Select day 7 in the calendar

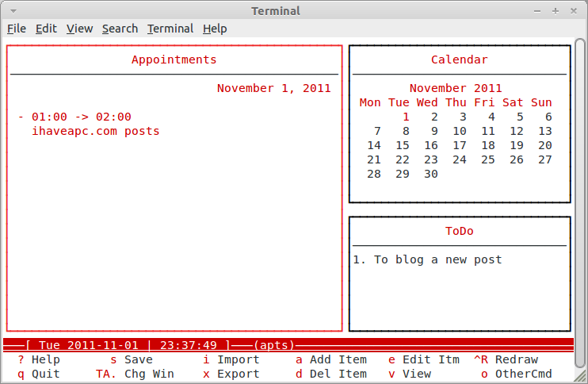pyautogui.click(x=377, y=131)
